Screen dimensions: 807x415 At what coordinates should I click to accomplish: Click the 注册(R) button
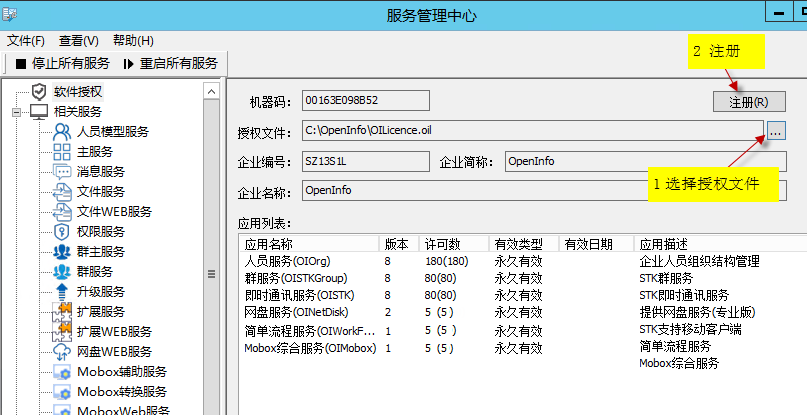coord(749,102)
